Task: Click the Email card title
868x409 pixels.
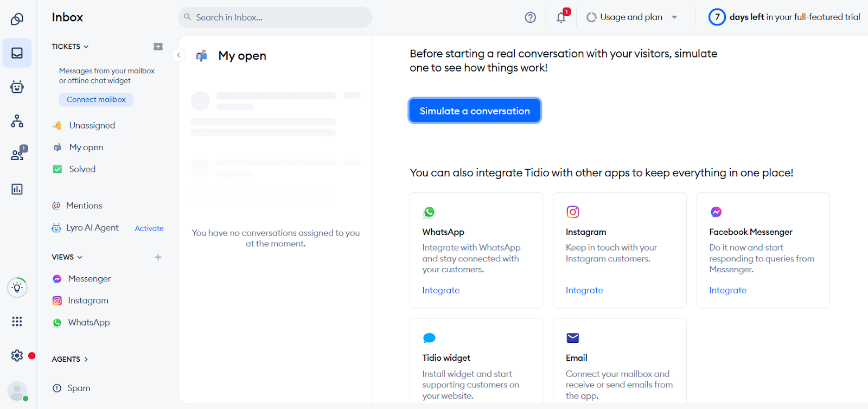Action: click(x=576, y=358)
